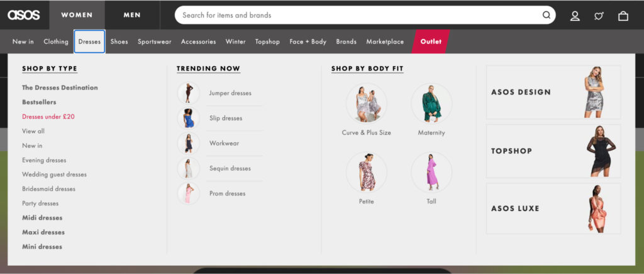Click the red Outlet button

tap(431, 42)
